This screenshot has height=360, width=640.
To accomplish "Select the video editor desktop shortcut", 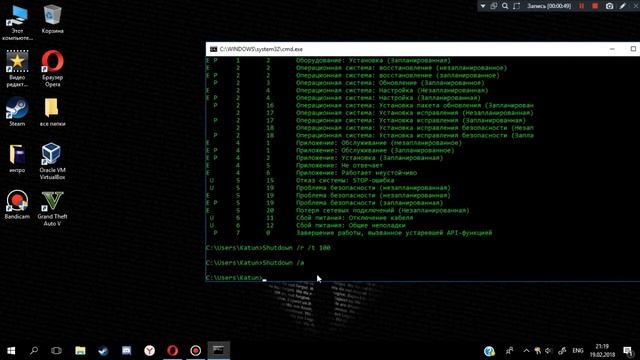I will (17, 68).
